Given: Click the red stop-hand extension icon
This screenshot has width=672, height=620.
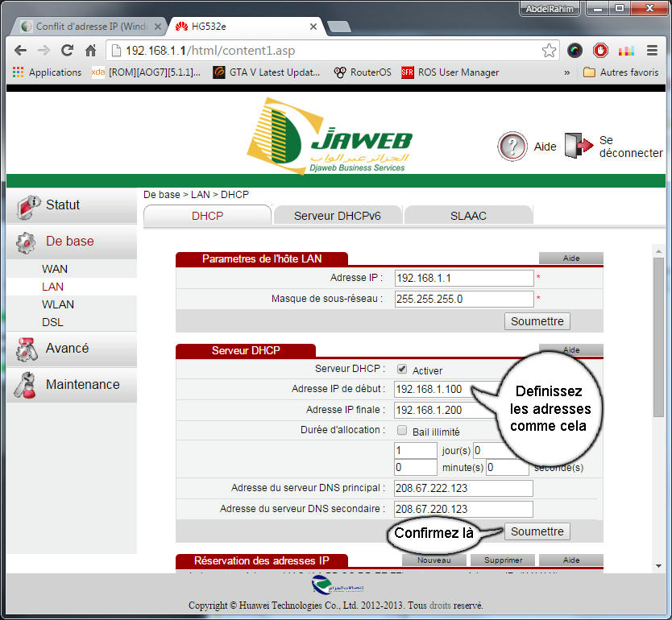Looking at the screenshot, I should pos(600,51).
